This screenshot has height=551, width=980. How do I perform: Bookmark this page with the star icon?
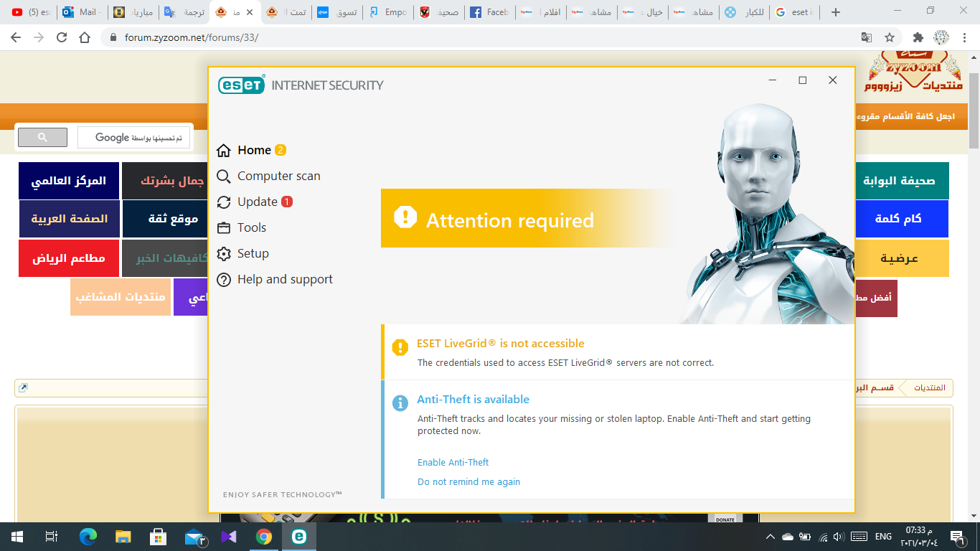890,37
